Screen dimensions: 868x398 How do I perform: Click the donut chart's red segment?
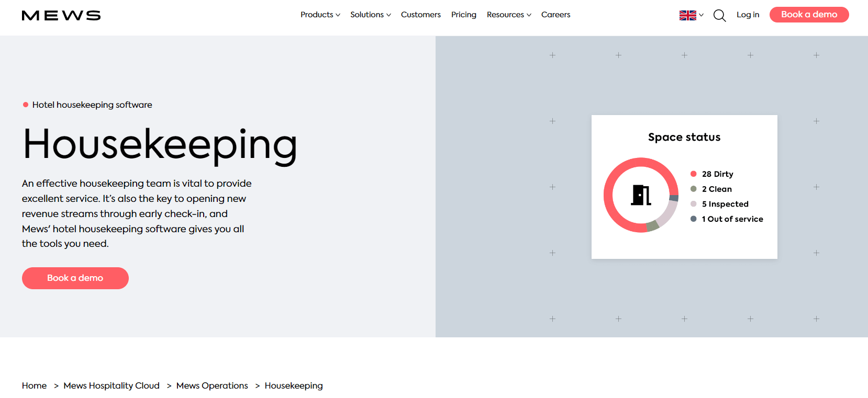(608, 195)
